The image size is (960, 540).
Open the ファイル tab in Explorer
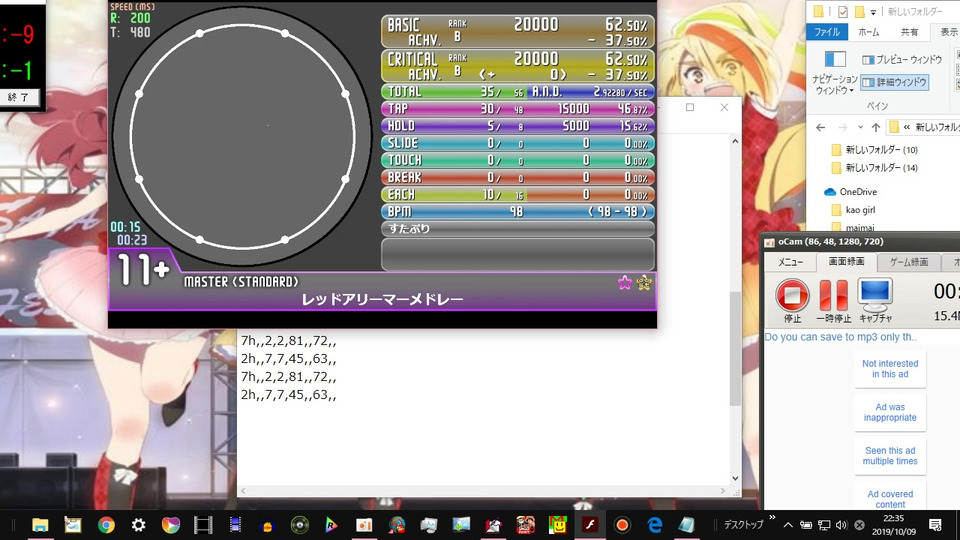827,32
